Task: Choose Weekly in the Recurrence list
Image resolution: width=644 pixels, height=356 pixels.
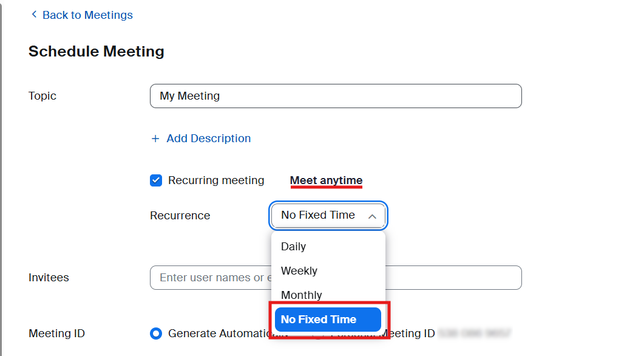Action: pyautogui.click(x=299, y=271)
